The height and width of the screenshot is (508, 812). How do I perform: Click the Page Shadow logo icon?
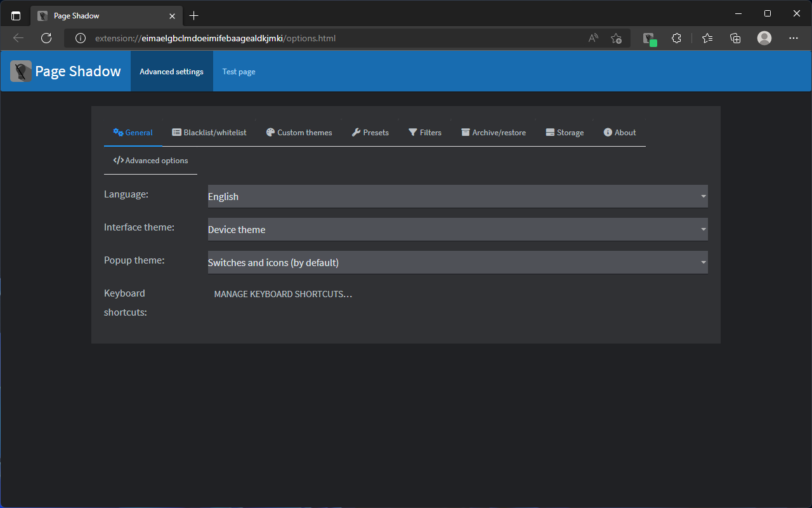click(21, 71)
